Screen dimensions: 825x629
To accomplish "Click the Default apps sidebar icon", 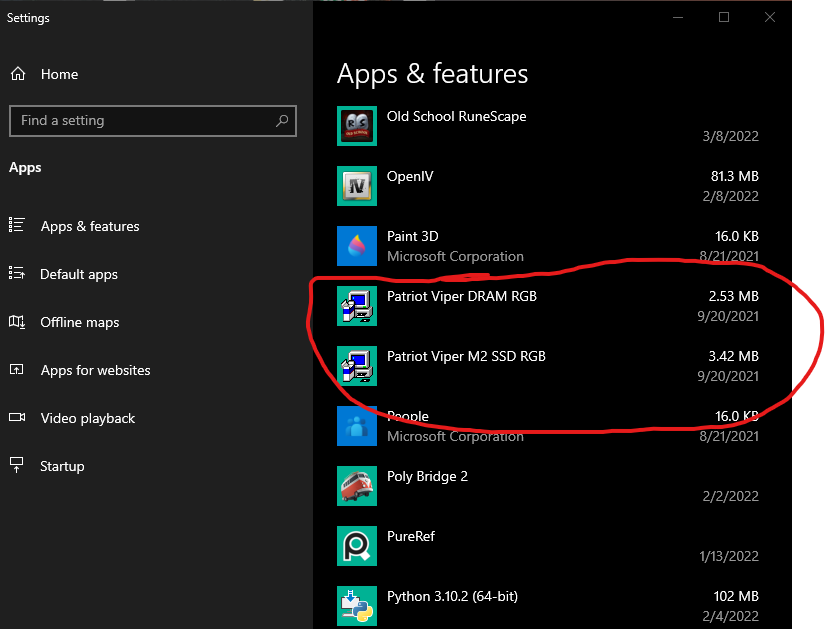I will (x=16, y=273).
